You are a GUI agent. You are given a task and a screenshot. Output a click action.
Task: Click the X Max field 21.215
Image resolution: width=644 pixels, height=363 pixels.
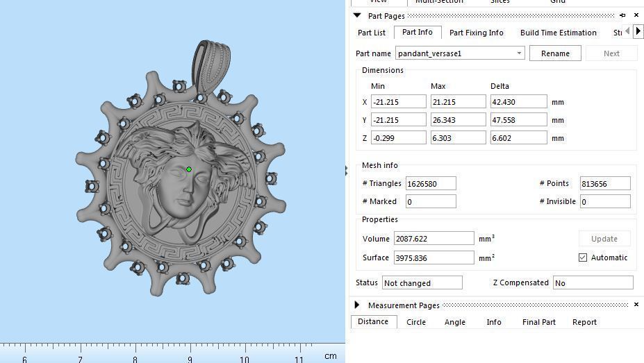click(x=458, y=102)
